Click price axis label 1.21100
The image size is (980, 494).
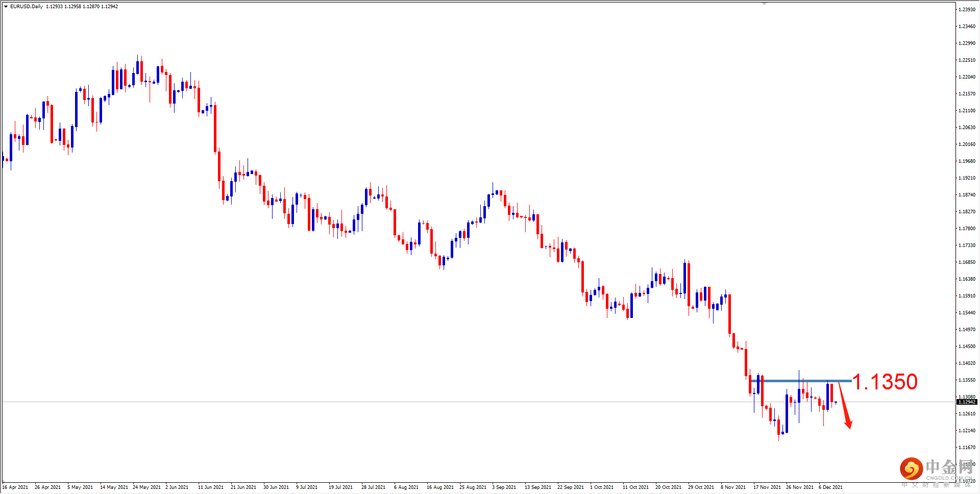(x=967, y=111)
